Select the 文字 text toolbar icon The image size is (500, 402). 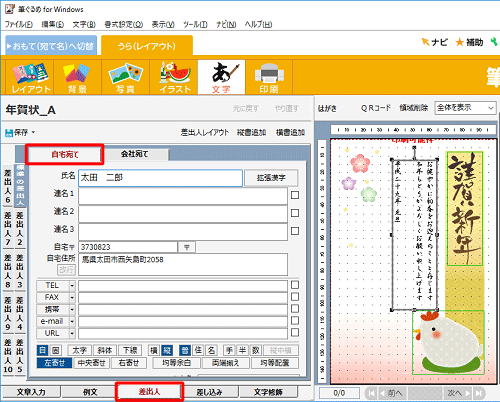pyautogui.click(x=221, y=77)
